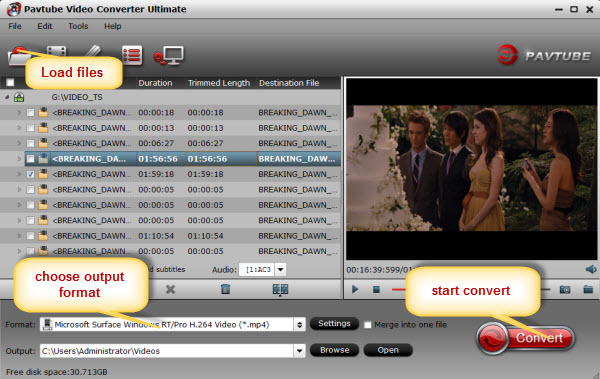
Task: Uncheck the 01:59:18 title checkbox
Action: coord(30,174)
